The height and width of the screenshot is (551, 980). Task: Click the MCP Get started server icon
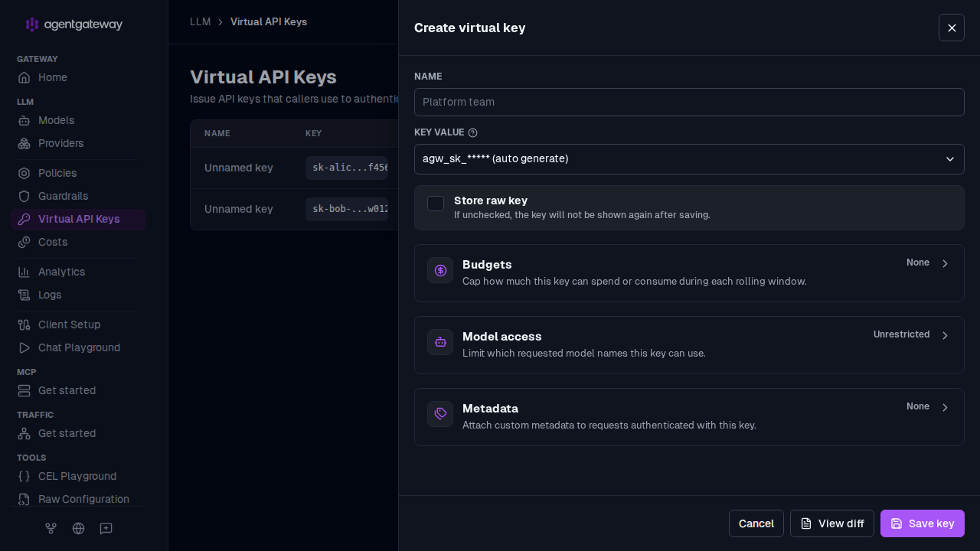click(24, 390)
